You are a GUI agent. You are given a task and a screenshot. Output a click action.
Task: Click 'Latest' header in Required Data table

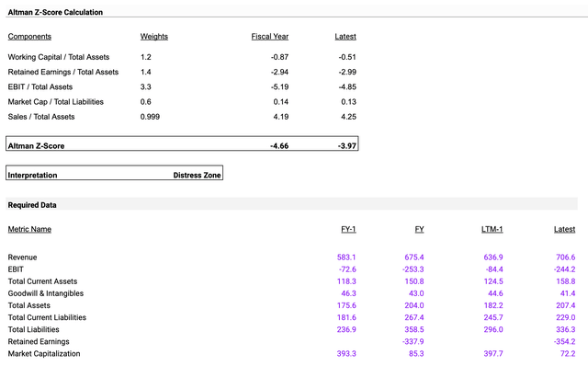pyautogui.click(x=564, y=229)
